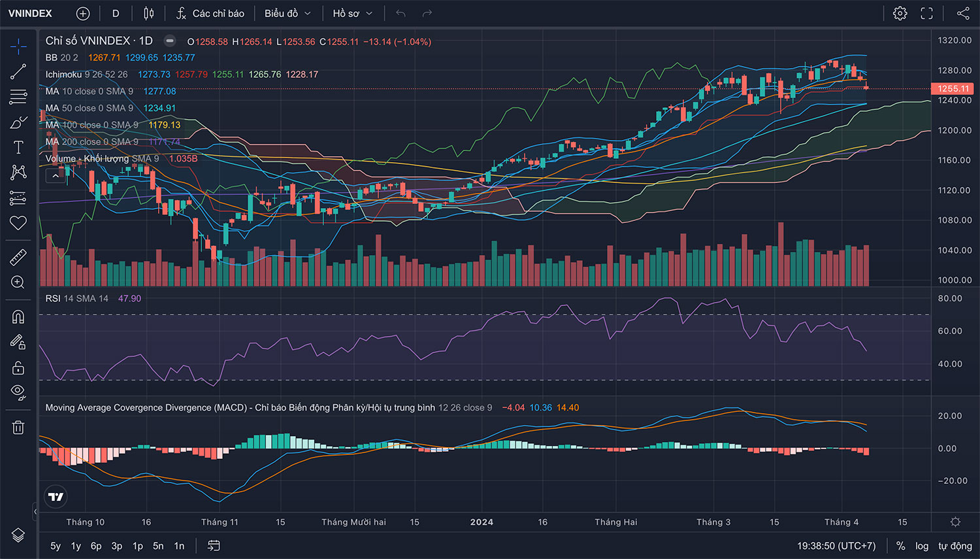Open the Biểu đồ dropdown

point(287,14)
